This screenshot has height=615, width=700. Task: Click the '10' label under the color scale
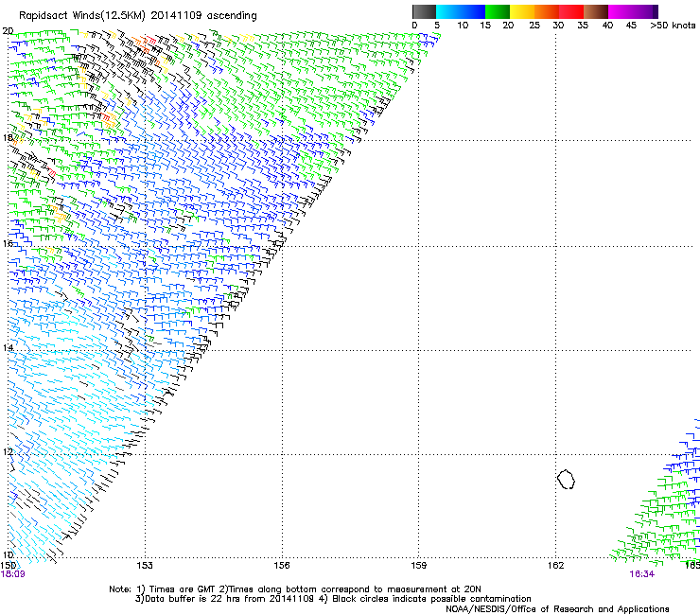(x=463, y=26)
